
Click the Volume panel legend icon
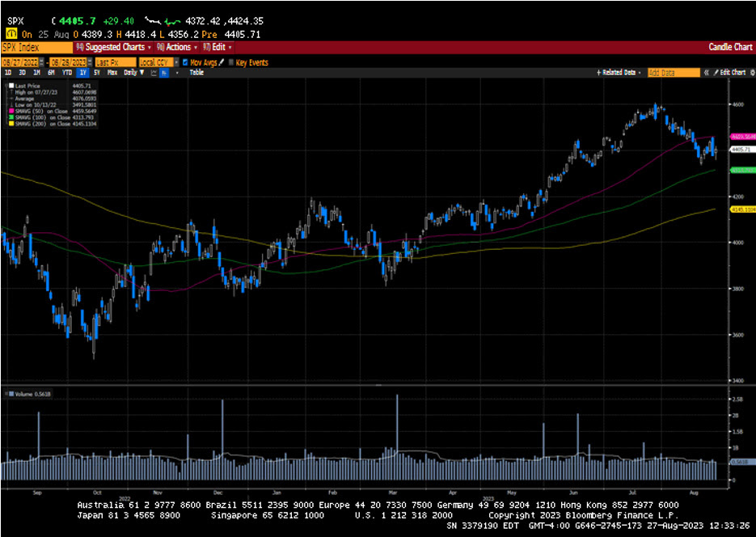(9, 394)
